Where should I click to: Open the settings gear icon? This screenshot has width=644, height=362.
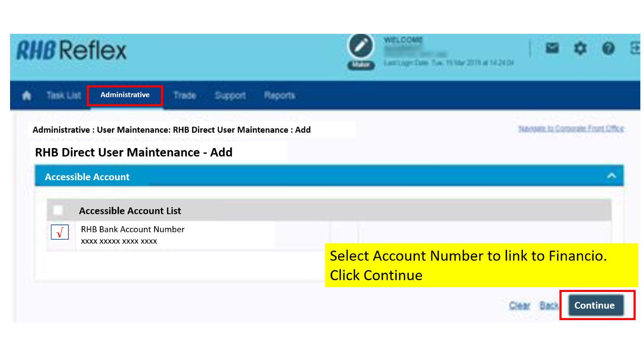580,48
